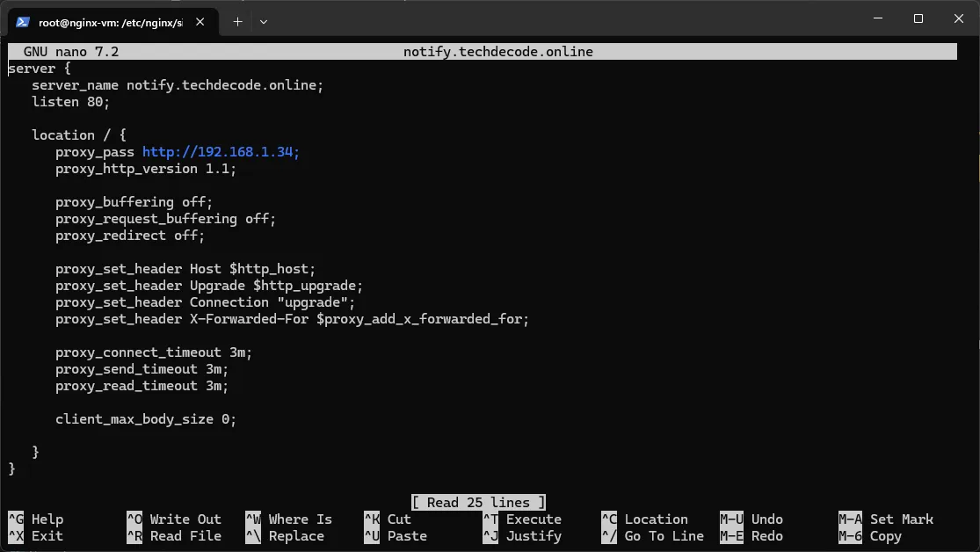Minimize the terminal window
Image resolution: width=980 pixels, height=552 pixels.
pos(878,18)
